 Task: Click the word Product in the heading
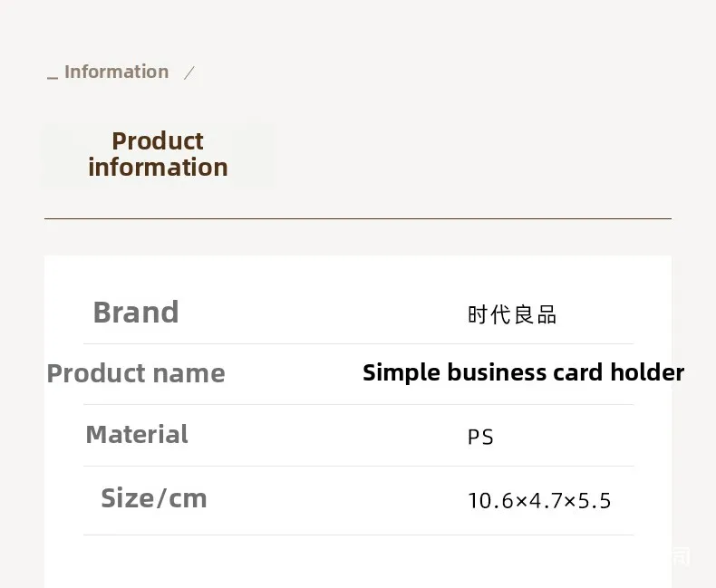click(x=158, y=141)
